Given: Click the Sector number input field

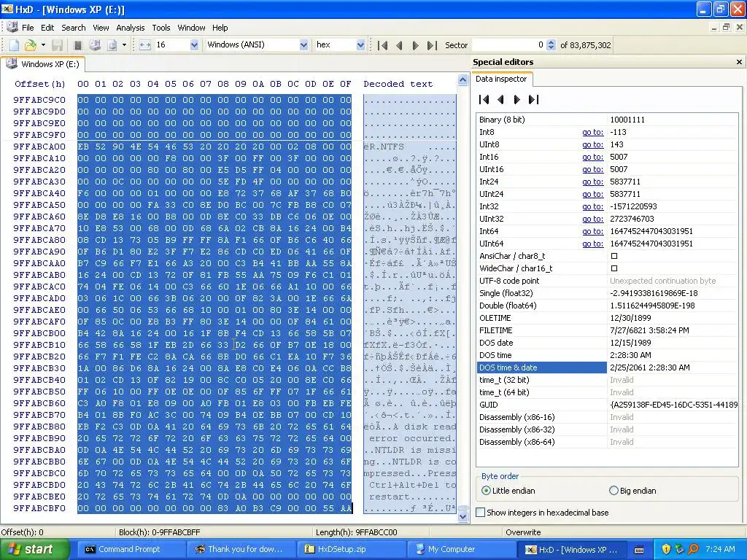Looking at the screenshot, I should click(x=508, y=44).
